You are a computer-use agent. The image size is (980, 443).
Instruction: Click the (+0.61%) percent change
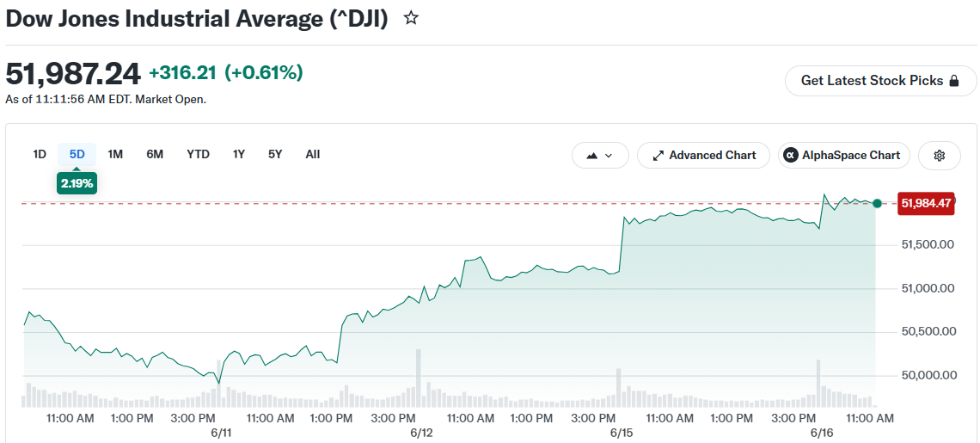[264, 73]
